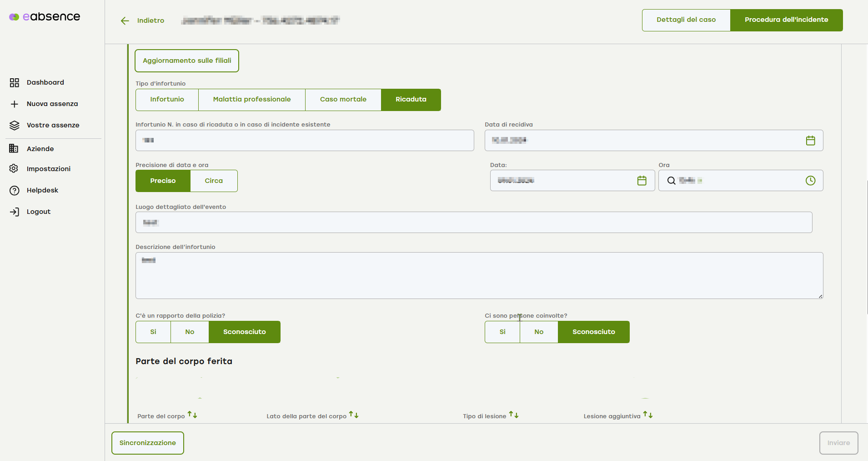Select Ricaduta accident type
Screen dimensions: 868x461
tap(411, 100)
